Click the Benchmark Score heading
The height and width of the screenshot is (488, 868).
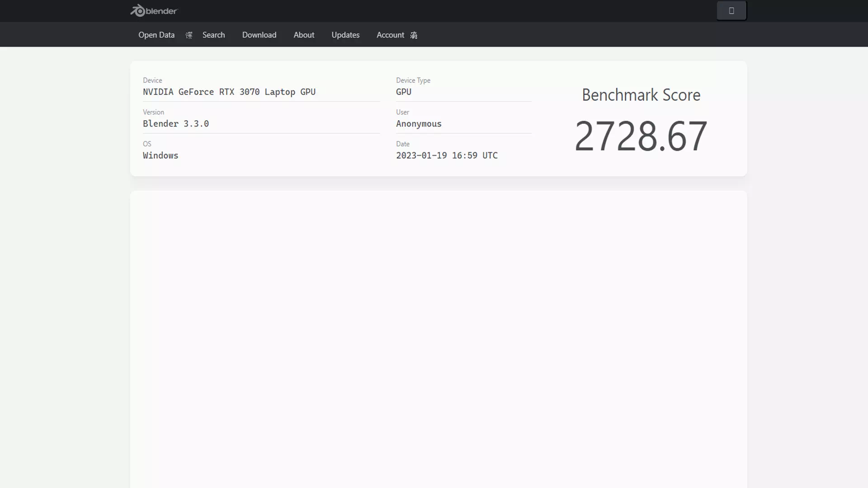pyautogui.click(x=641, y=95)
